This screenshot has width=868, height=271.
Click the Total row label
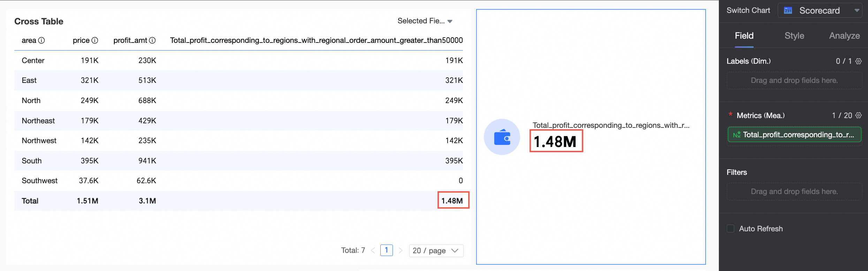(x=30, y=201)
